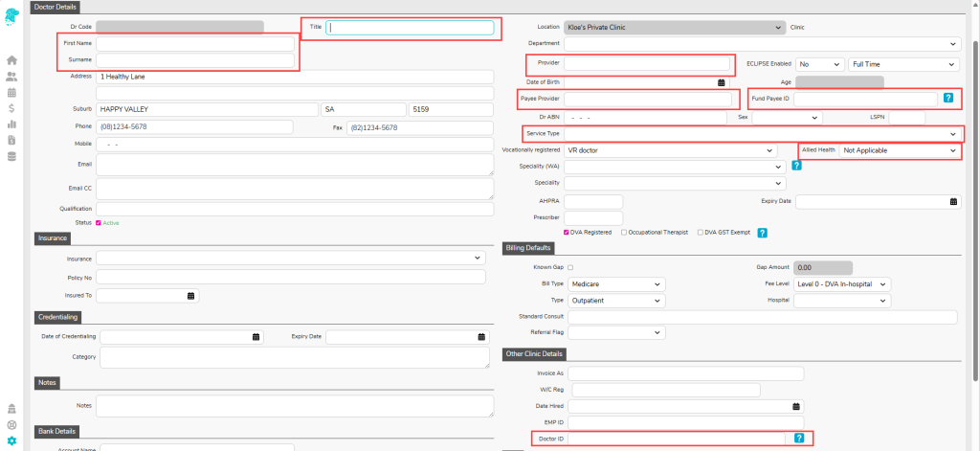980x451 pixels.
Task: Click help icon next to Doctor ID
Action: [x=799, y=438]
